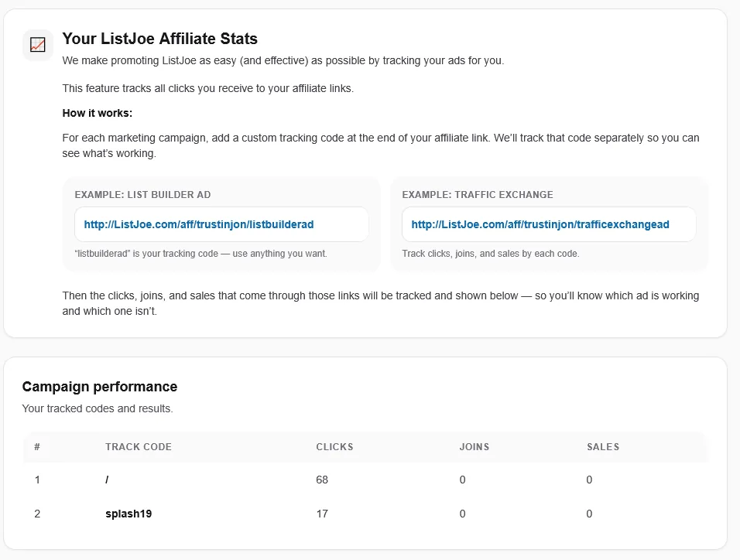Image resolution: width=740 pixels, height=560 pixels.
Task: Click the joins value 0 for '/' row
Action: [x=463, y=480]
